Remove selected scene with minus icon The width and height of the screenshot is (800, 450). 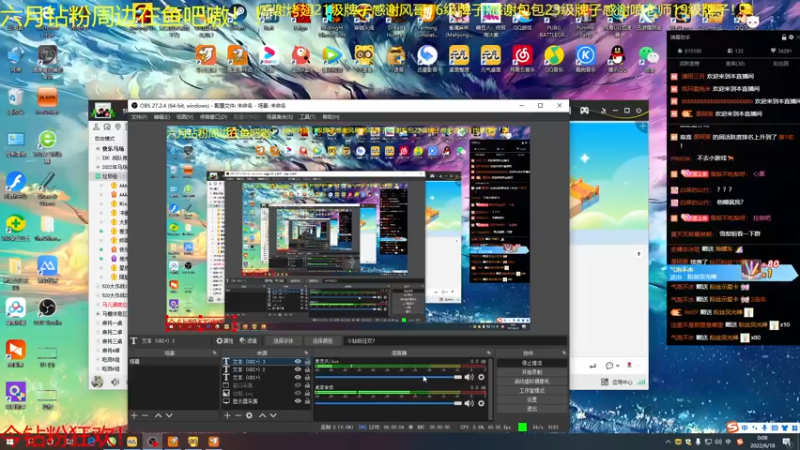pos(145,415)
